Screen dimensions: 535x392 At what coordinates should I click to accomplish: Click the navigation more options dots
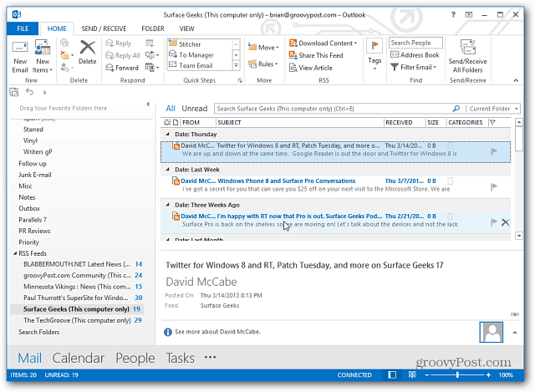click(210, 358)
